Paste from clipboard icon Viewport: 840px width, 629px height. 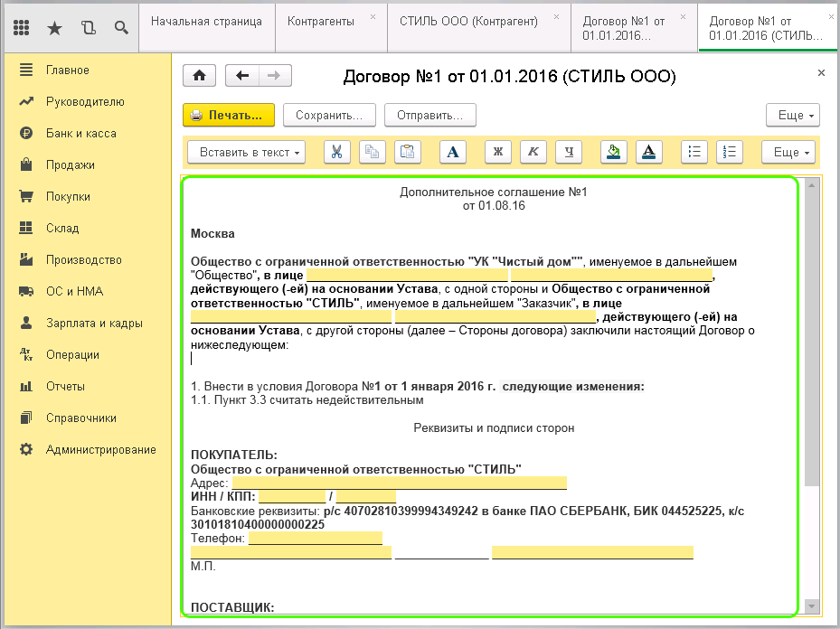click(x=408, y=152)
